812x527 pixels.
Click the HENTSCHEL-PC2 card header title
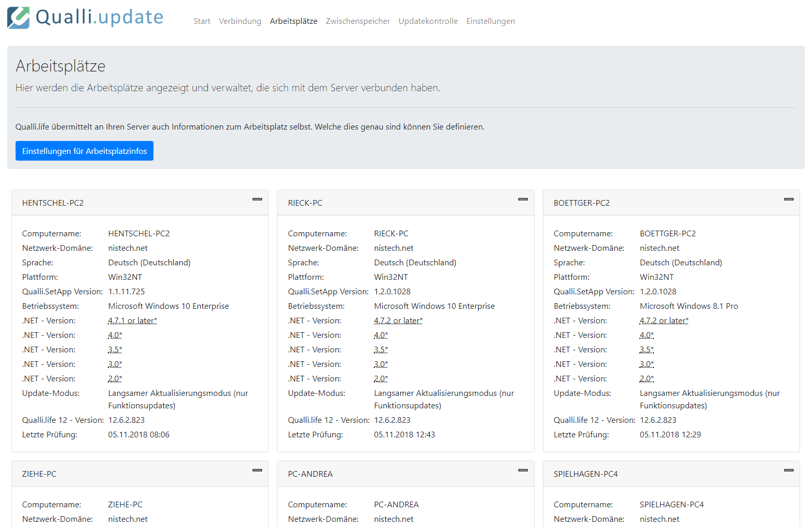53,203
